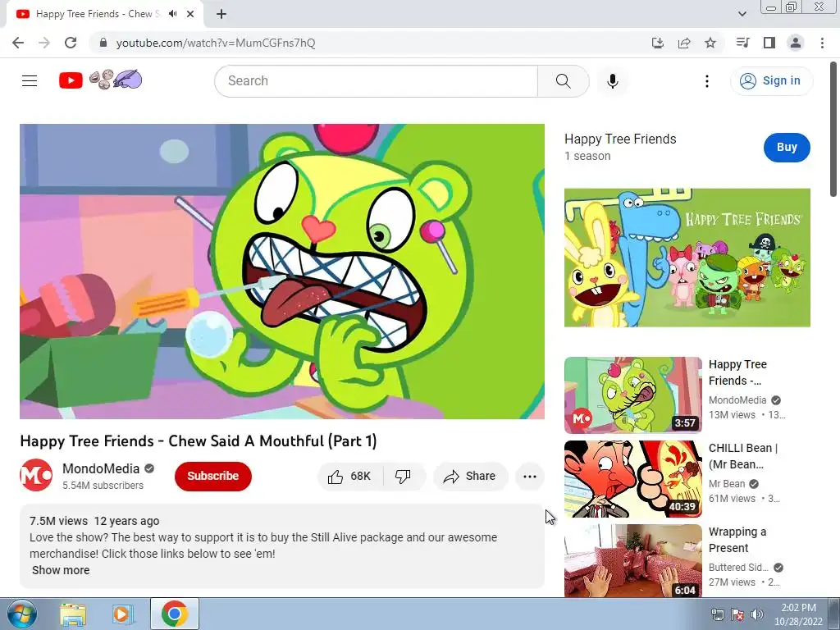Screen dimensions: 840x630
Task: Open the YouTube hamburger guide menu
Action: pyautogui.click(x=30, y=81)
